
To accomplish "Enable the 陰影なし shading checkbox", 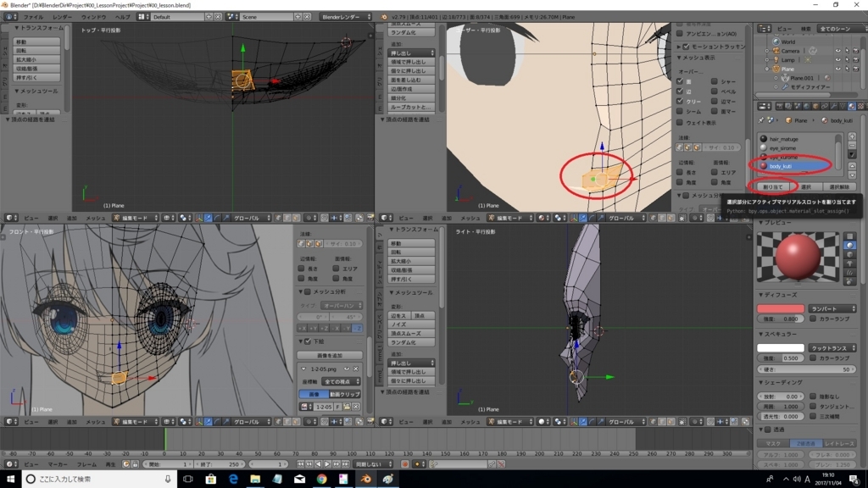I will 813,396.
